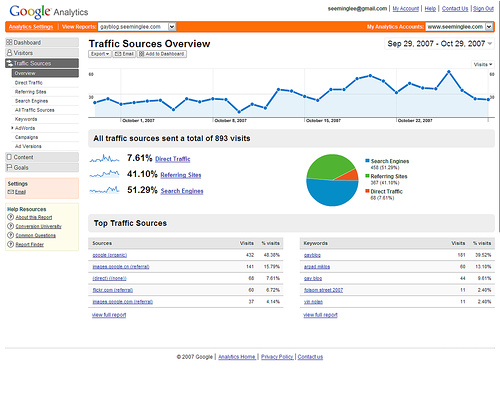Open Content section in sidebar

(x=42, y=157)
